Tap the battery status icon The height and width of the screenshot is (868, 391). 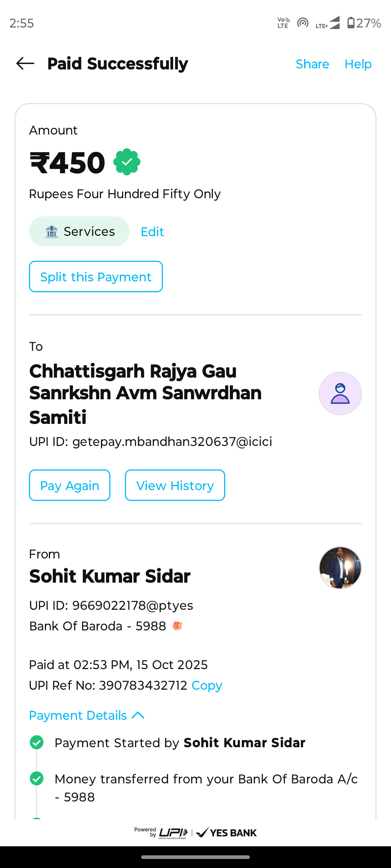tap(350, 23)
